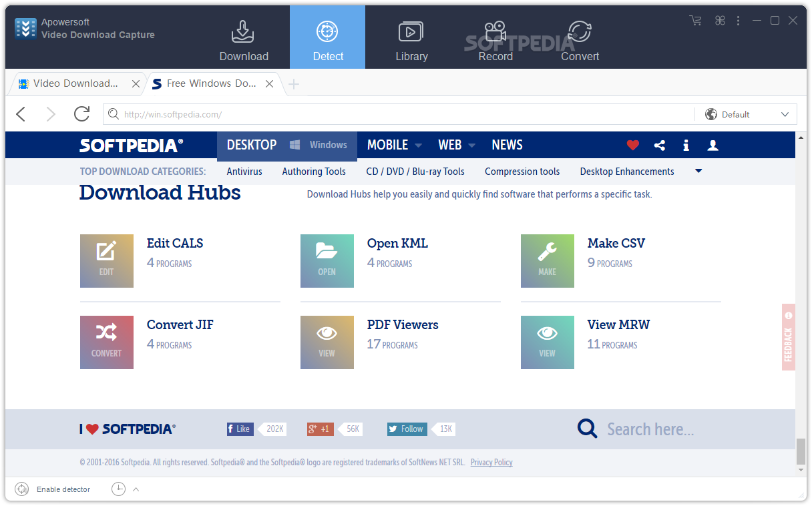Screen dimensions: 812x506
Task: Open the Convert JIF link
Action: click(x=180, y=325)
